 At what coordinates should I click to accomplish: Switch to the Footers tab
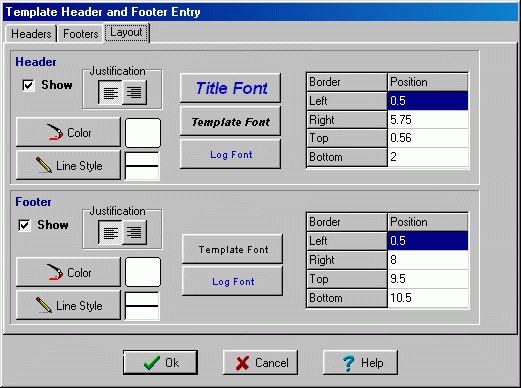click(81, 34)
